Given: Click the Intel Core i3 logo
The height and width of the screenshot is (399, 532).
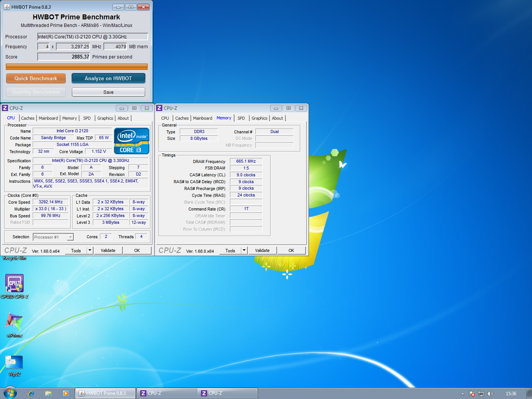Looking at the screenshot, I should pyautogui.click(x=131, y=141).
